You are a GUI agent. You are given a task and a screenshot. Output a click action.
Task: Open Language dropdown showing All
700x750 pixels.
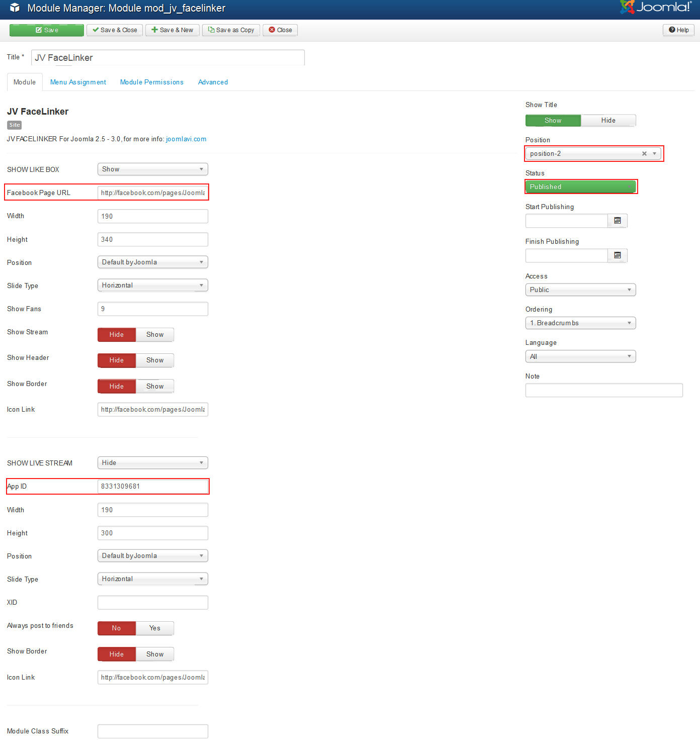pyautogui.click(x=581, y=357)
